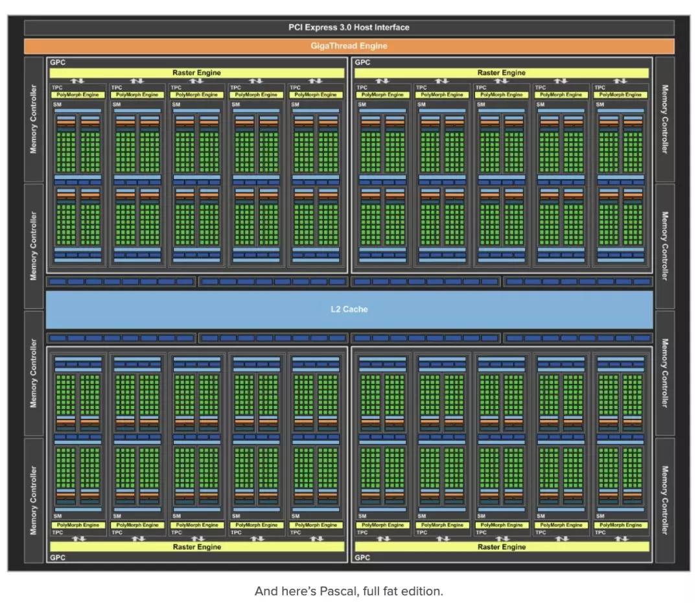This screenshot has height=603, width=700.
Task: Select the orange GigaThread Engine bar
Action: coord(349,46)
